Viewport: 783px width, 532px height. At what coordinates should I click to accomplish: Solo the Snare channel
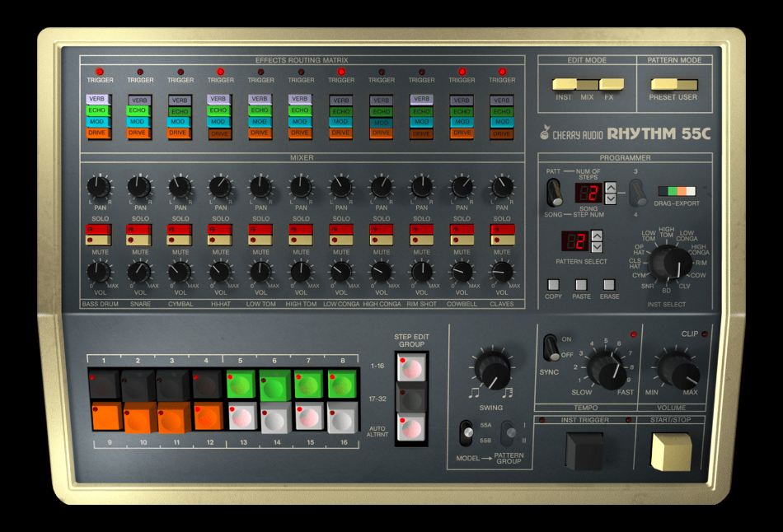tap(138, 230)
